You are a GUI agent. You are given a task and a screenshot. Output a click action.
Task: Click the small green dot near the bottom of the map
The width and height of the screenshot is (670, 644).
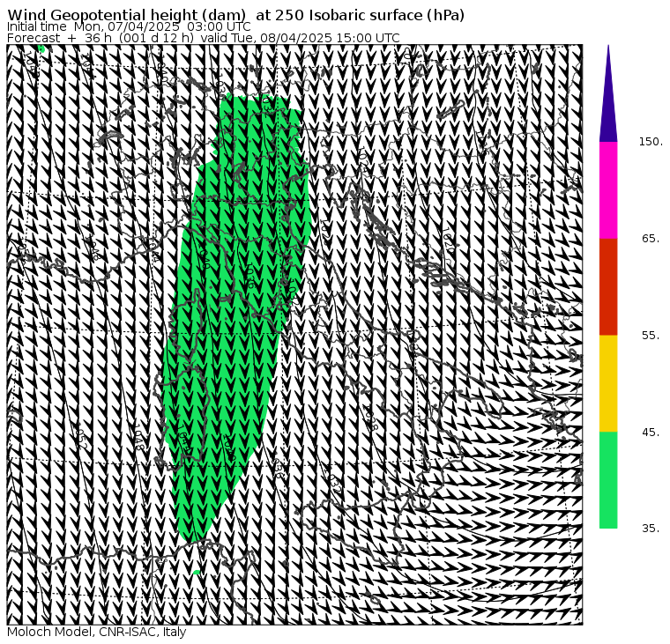tap(196, 573)
